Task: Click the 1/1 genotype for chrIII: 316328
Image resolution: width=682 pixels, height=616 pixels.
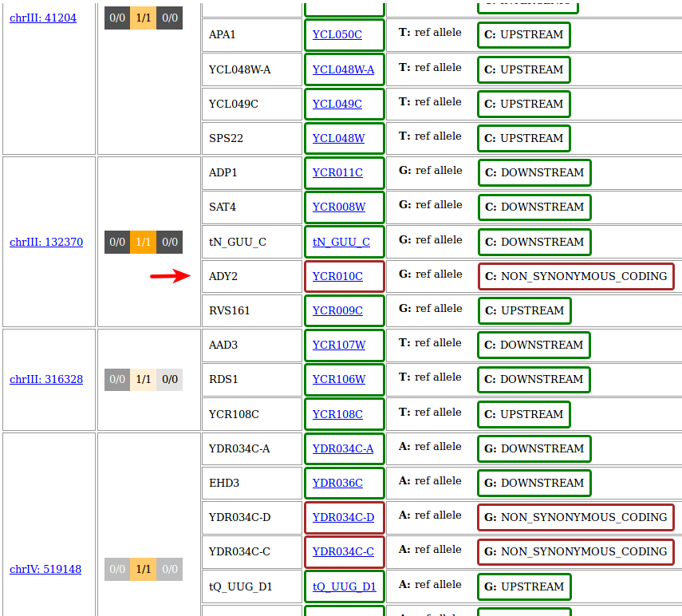Action: click(143, 379)
